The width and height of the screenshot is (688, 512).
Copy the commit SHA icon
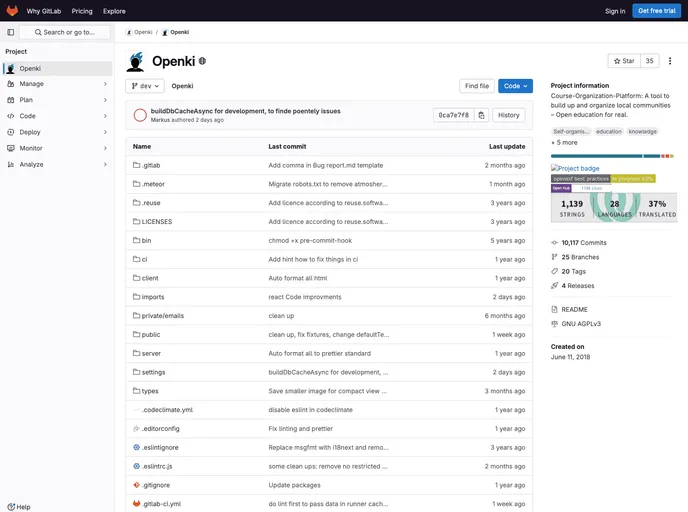pyautogui.click(x=481, y=115)
